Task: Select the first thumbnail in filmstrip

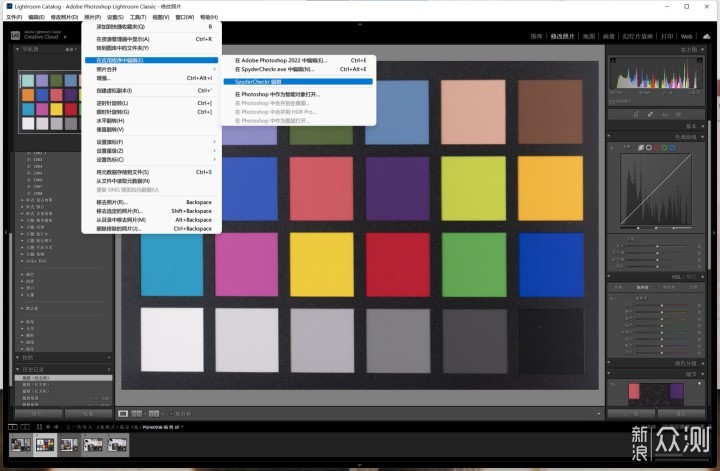Action: [21, 445]
